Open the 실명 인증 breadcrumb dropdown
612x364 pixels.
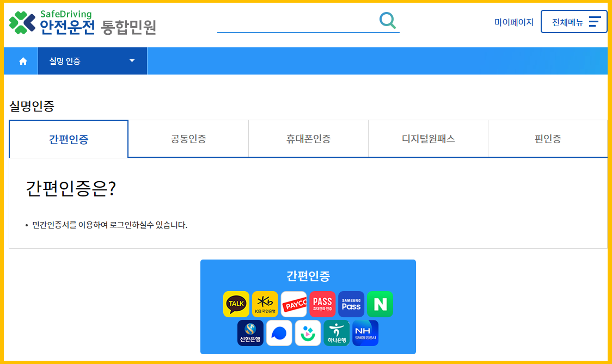pos(93,61)
